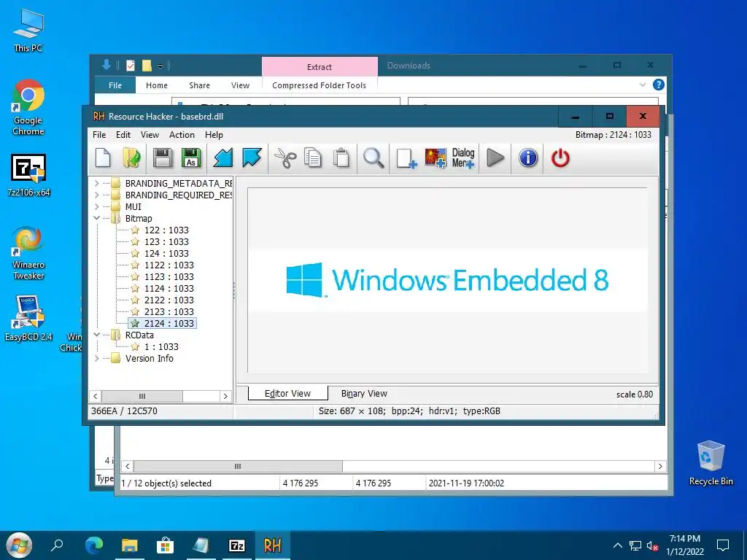
Task: Open the Home tab in Explorer
Action: (x=157, y=85)
